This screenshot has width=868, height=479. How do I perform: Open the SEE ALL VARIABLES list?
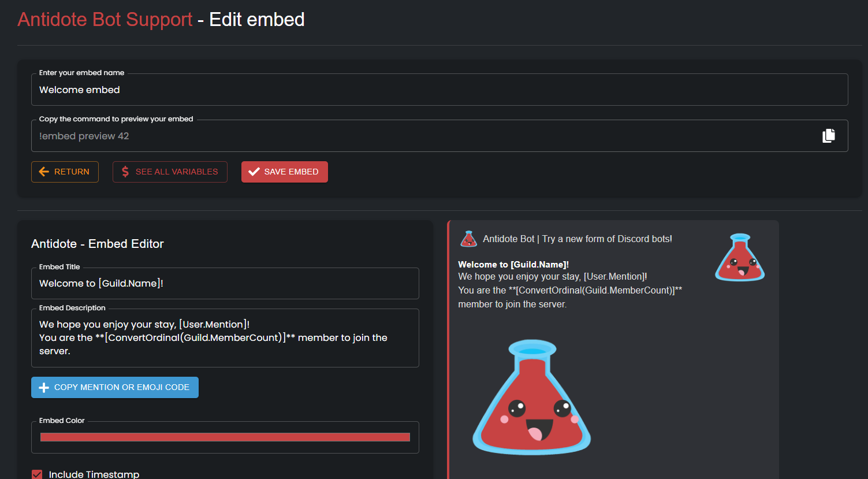point(170,172)
